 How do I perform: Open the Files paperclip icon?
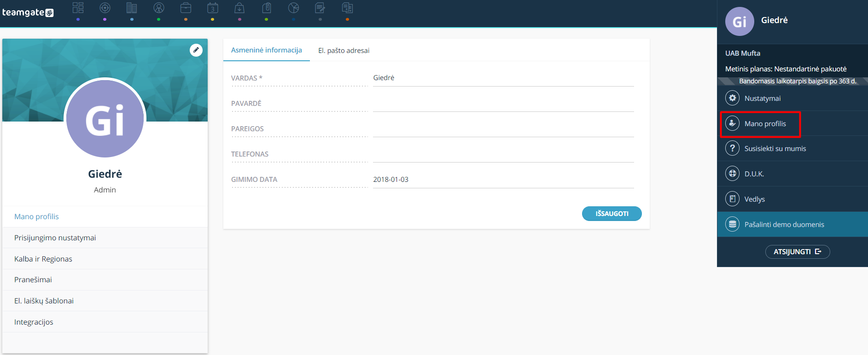point(267,8)
